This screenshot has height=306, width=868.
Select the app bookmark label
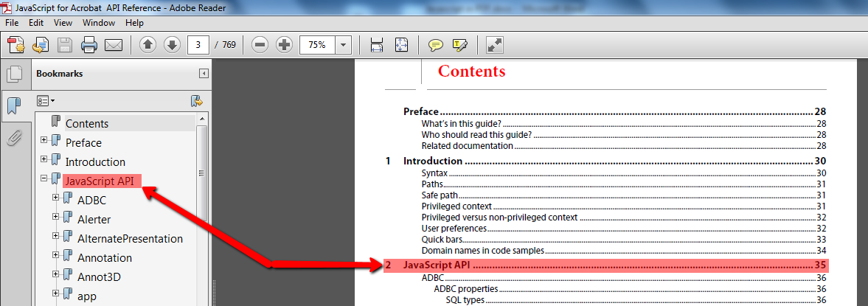[x=87, y=296]
